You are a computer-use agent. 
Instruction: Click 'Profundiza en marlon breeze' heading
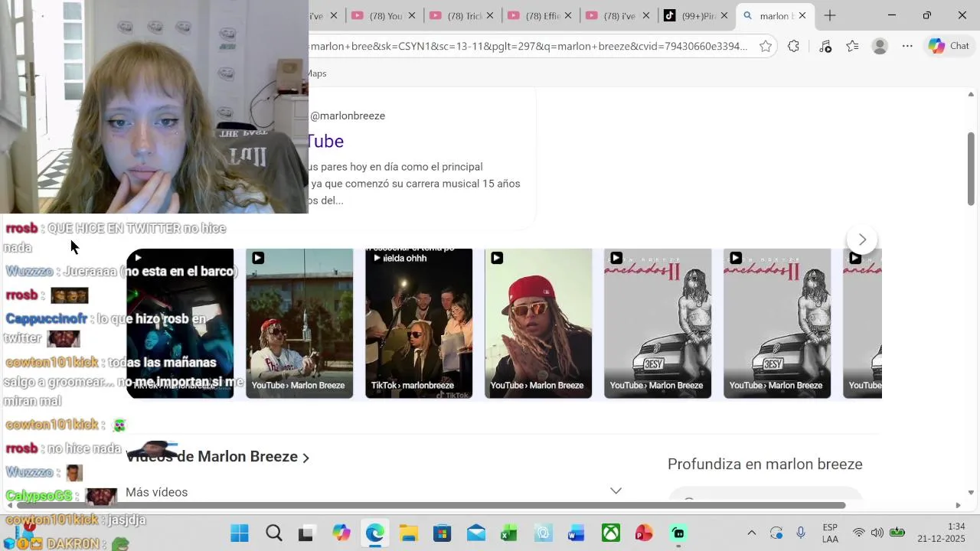[765, 464]
